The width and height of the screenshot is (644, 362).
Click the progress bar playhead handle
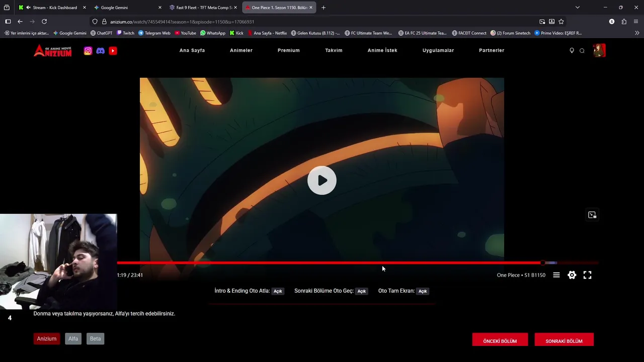543,263
